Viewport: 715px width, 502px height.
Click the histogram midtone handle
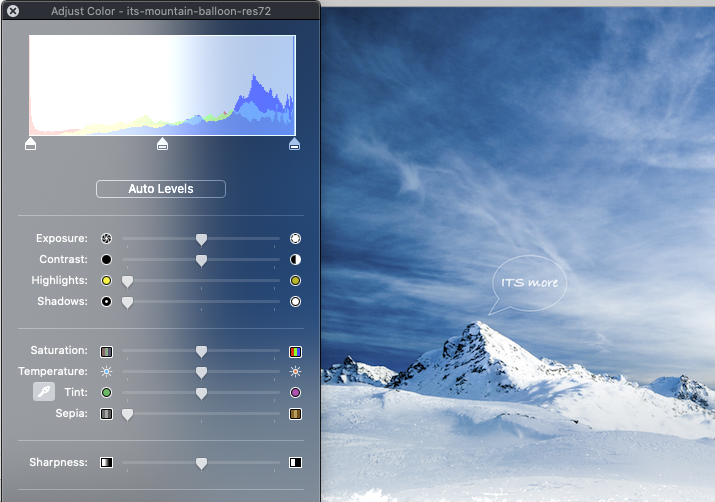coord(162,145)
